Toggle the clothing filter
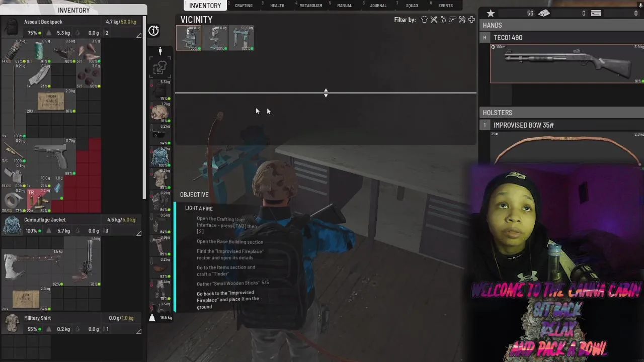Viewport: 644px width, 362px height. (424, 20)
